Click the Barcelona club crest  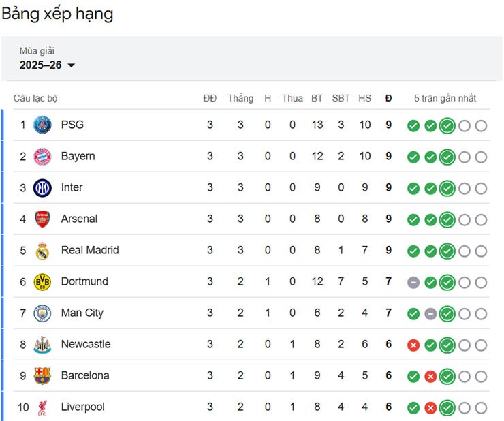[42, 376]
